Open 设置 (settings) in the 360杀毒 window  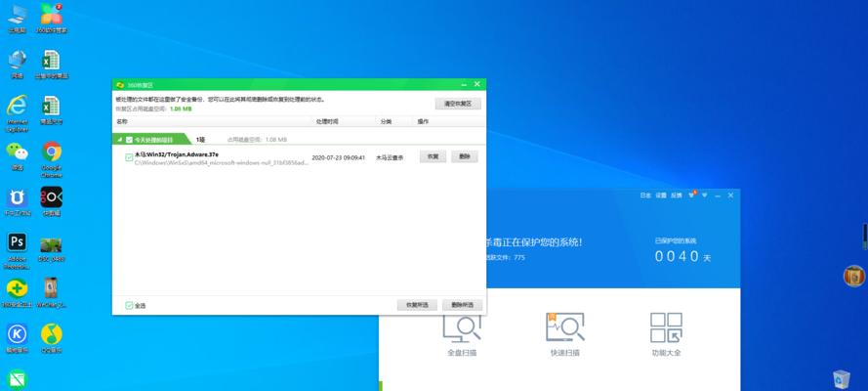(x=661, y=195)
